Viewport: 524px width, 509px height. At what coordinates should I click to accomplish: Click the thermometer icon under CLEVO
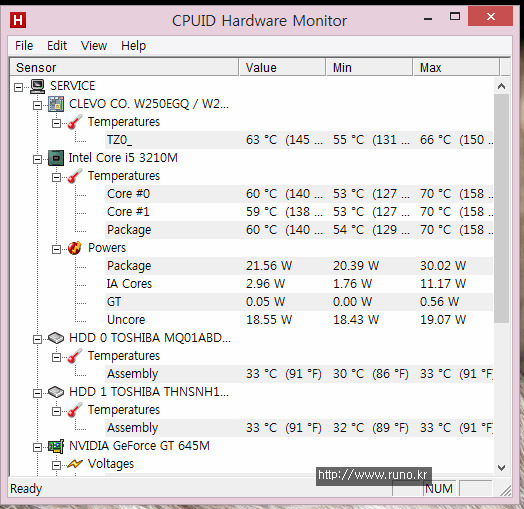(75, 122)
